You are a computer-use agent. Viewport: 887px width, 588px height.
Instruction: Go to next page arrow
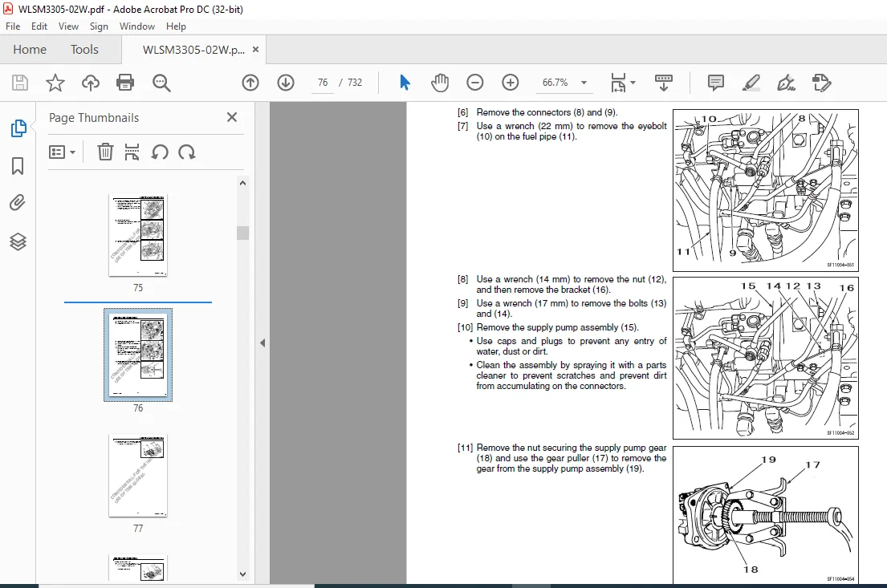click(x=286, y=83)
